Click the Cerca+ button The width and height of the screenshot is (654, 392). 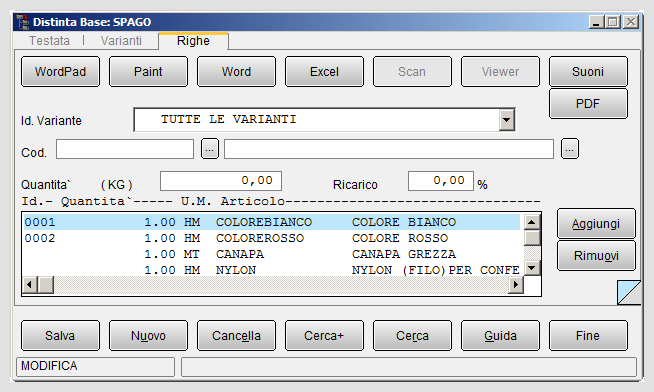324,336
